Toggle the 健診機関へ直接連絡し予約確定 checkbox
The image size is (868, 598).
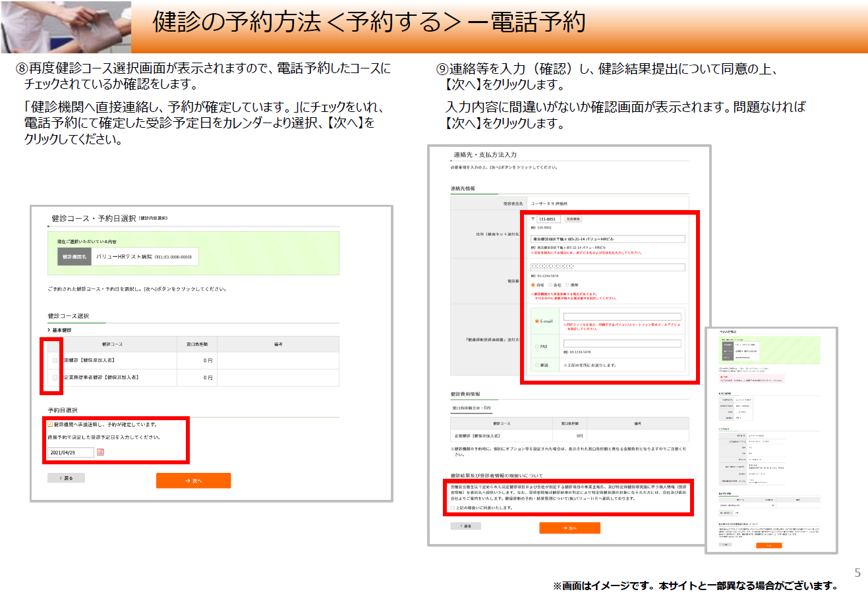(50, 425)
